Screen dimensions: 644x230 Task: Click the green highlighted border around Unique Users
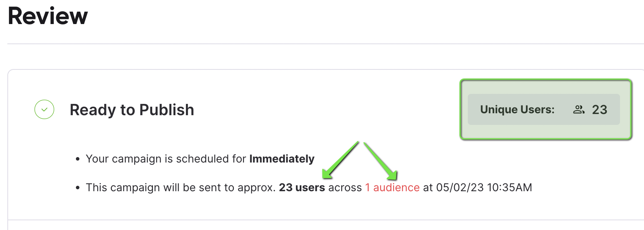click(x=546, y=81)
